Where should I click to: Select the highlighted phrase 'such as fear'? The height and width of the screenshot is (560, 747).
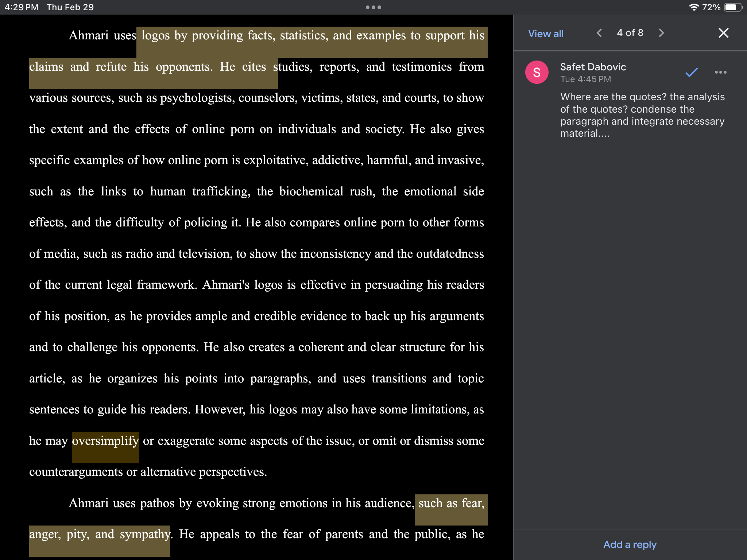coord(451,503)
